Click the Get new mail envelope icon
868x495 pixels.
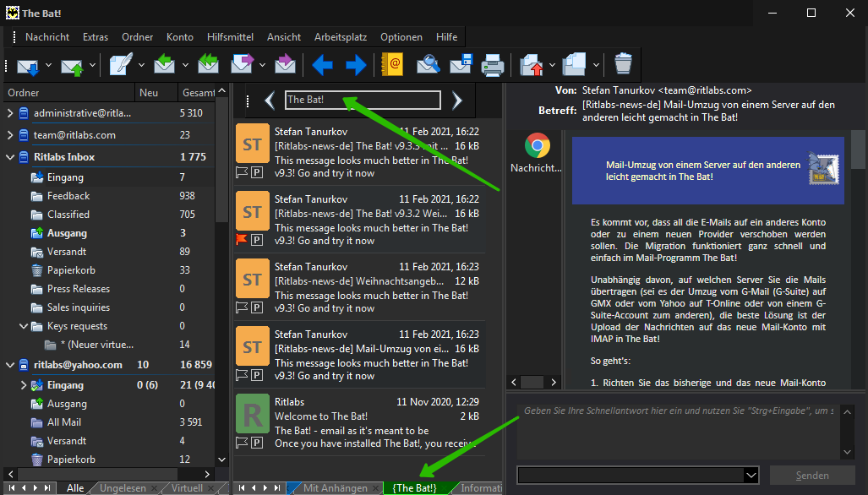[28, 65]
